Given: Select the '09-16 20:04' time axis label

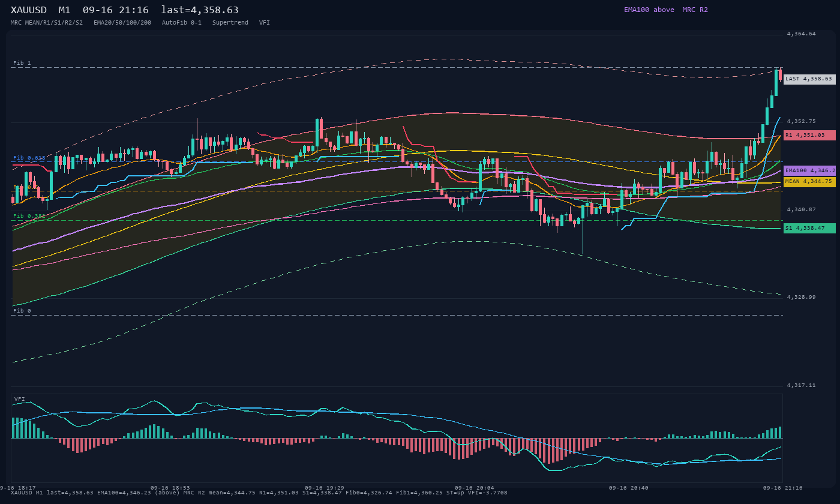Looking at the screenshot, I should [x=474, y=488].
